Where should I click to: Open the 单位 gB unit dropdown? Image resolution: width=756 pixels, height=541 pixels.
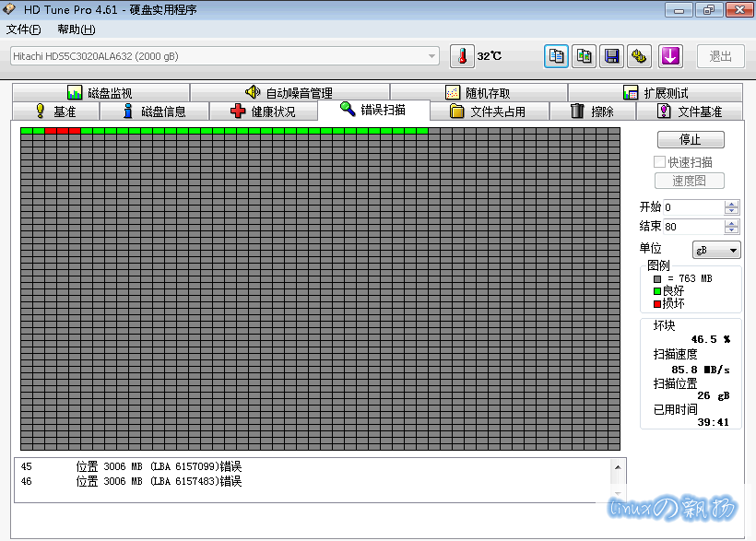pos(716,250)
